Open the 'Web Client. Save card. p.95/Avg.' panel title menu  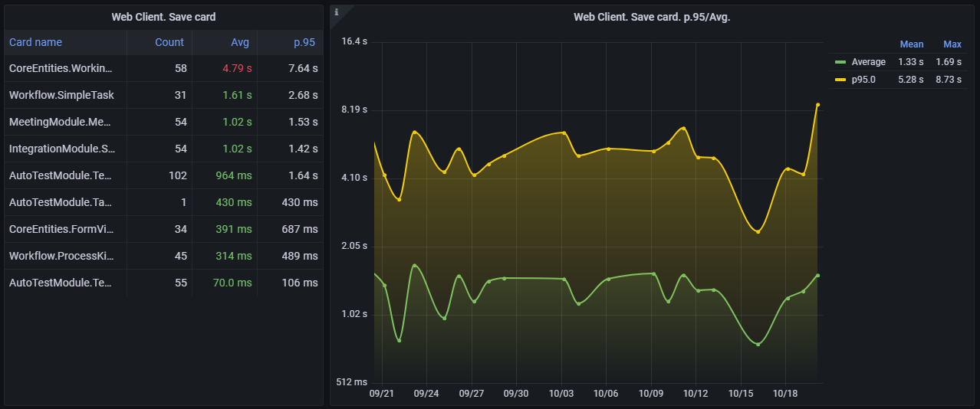[651, 17]
